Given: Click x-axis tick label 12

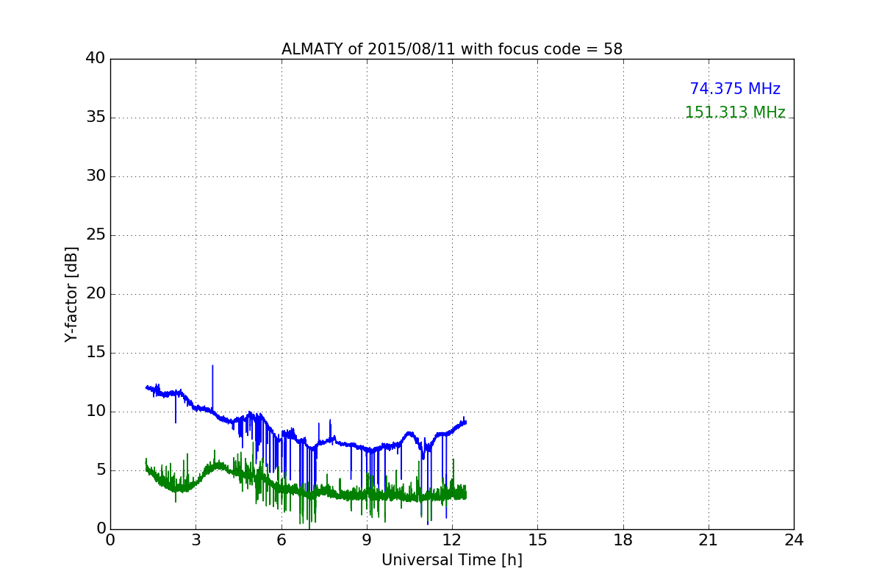Looking at the screenshot, I should (452, 540).
